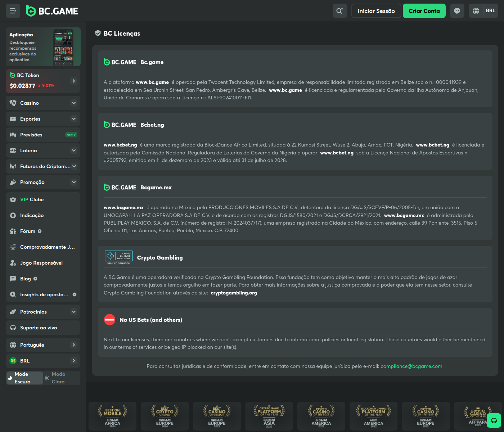Open the chat bubble icon in the header
The image size is (504, 432).
tap(457, 11)
